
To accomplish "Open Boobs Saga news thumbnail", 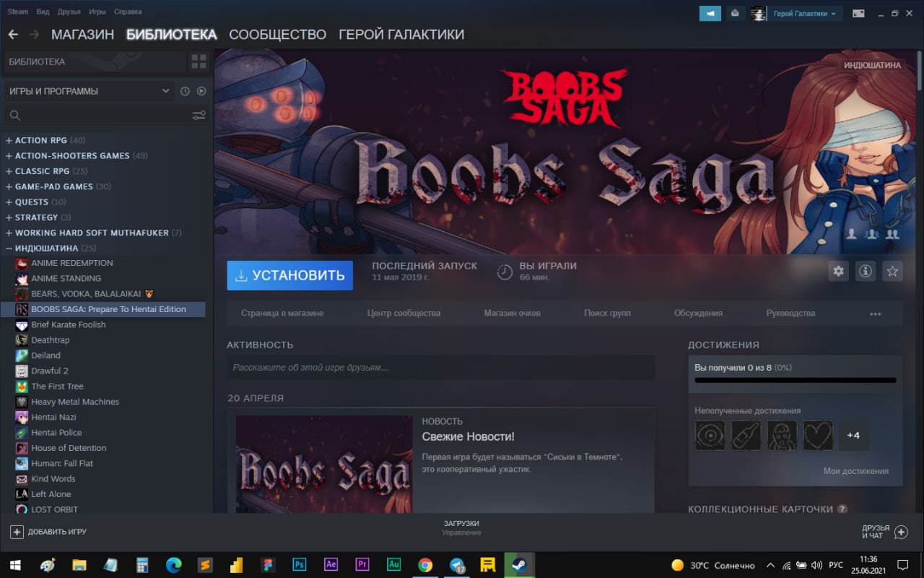I will point(324,464).
